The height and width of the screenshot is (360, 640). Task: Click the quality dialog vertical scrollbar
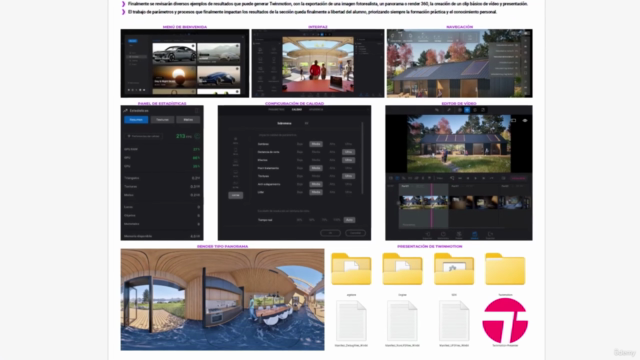coord(362,157)
